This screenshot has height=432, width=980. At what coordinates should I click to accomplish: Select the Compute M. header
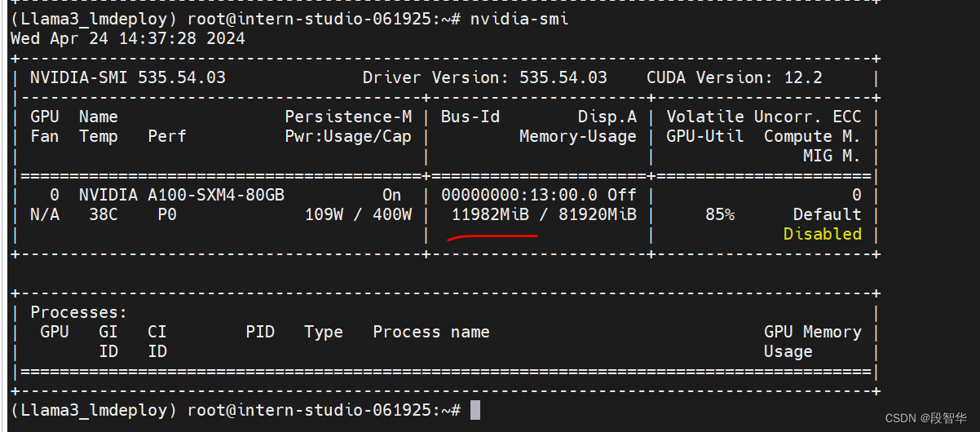[813, 136]
